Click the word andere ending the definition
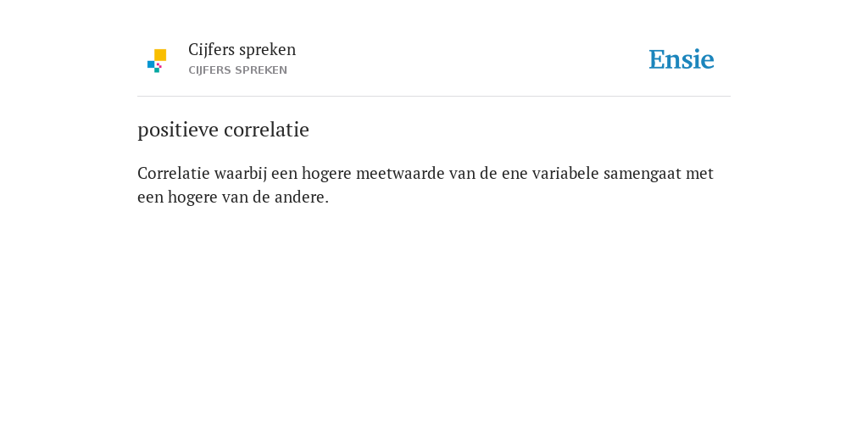Viewport: 868px width, 434px height. (x=301, y=197)
